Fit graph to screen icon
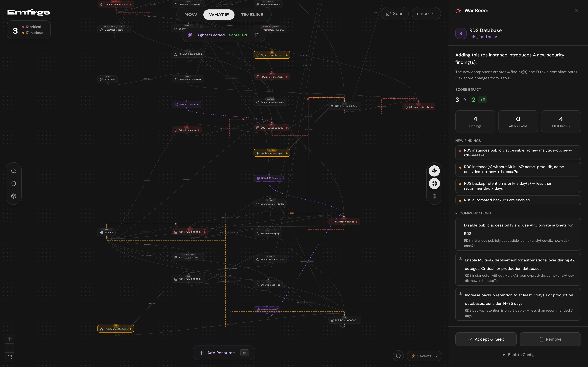Viewport: 588px width, 367px height. (x=10, y=357)
